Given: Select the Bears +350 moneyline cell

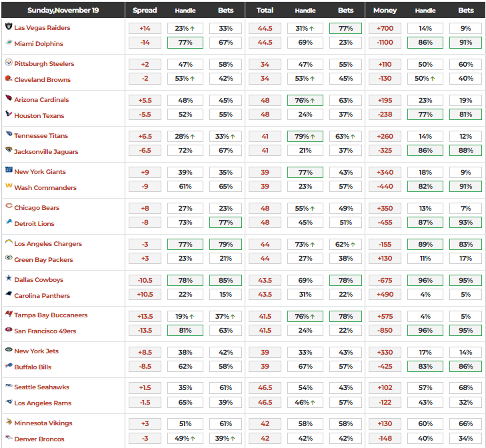Looking at the screenshot, I should [385, 208].
